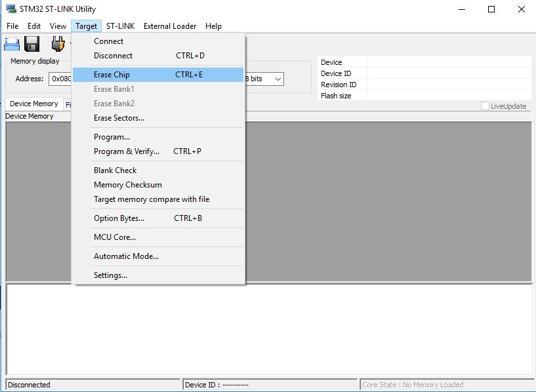This screenshot has width=536, height=392.
Task: Open Option Bytes... from the menu
Action: [x=158, y=218]
